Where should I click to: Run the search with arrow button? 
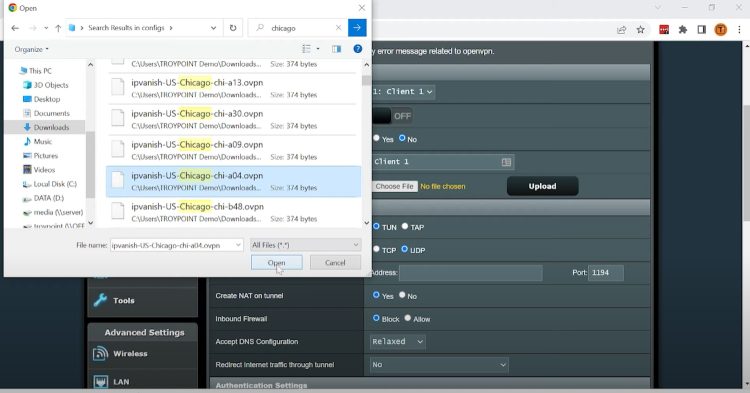pos(357,28)
